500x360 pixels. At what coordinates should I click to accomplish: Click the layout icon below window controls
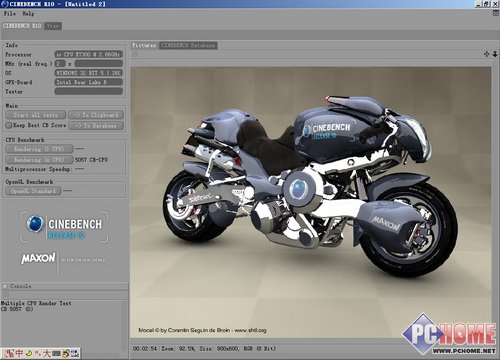(496, 13)
